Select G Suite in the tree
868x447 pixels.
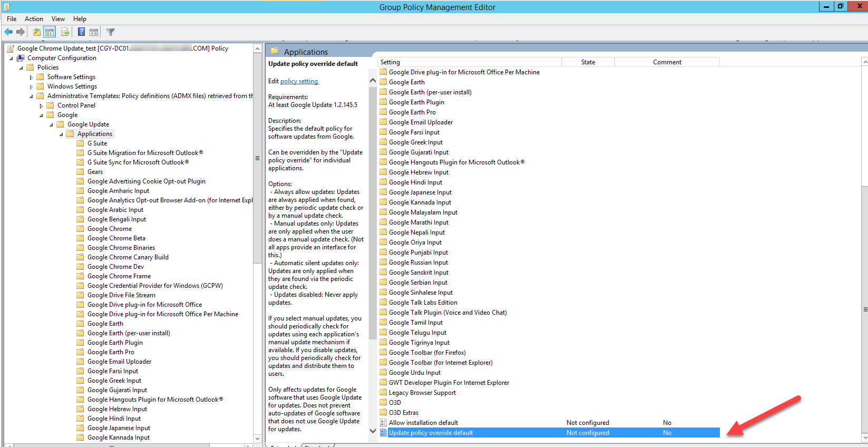[97, 143]
